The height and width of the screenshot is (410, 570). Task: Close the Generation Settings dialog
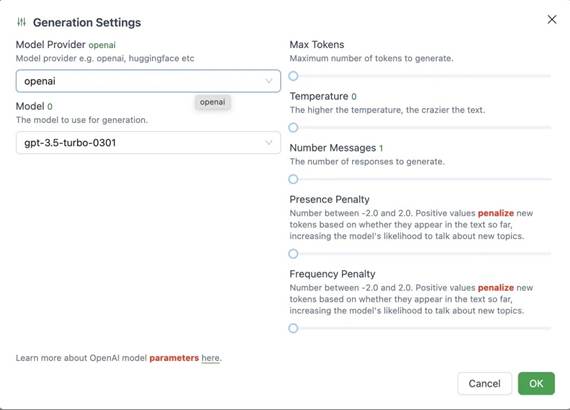click(x=551, y=20)
